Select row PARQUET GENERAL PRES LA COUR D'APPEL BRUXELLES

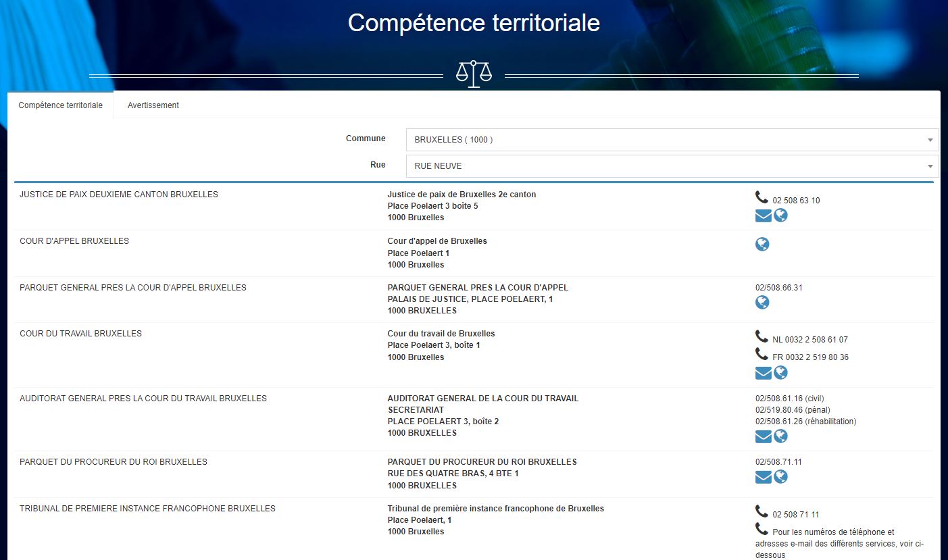pyautogui.click(x=133, y=288)
